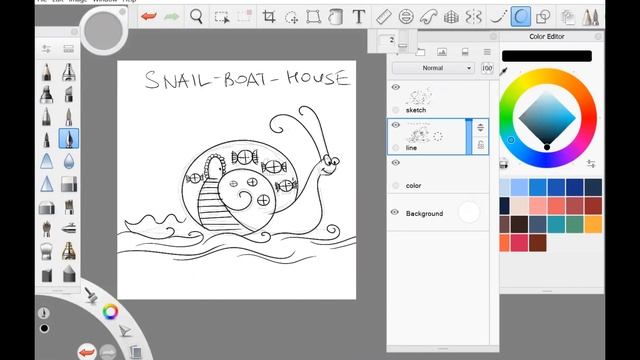
Task: Select the Distort transform tool
Action: tap(313, 17)
